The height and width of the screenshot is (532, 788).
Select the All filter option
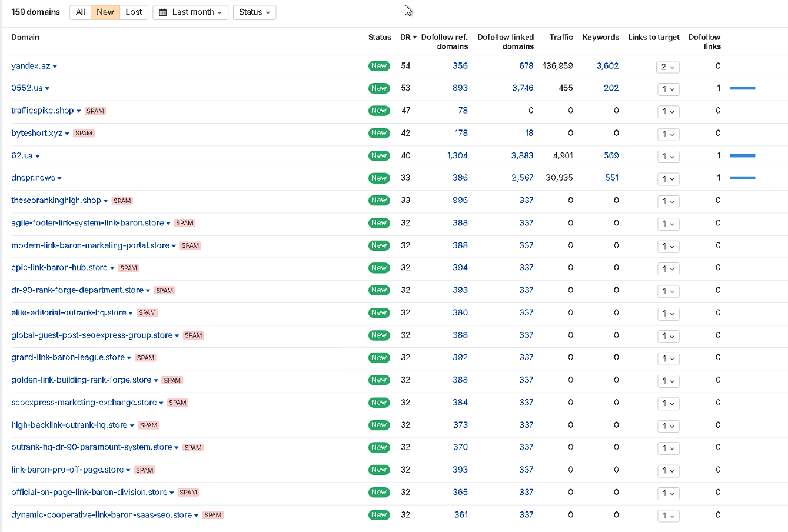point(81,12)
